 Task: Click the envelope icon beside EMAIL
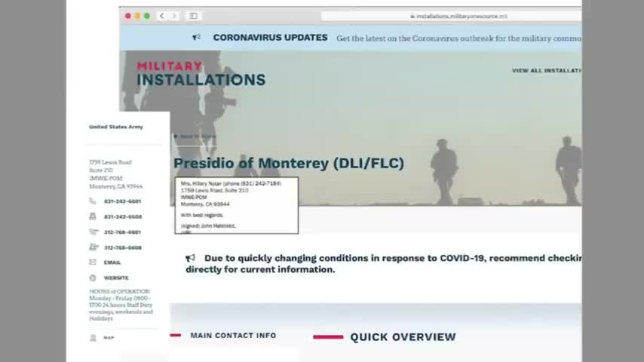click(x=93, y=262)
